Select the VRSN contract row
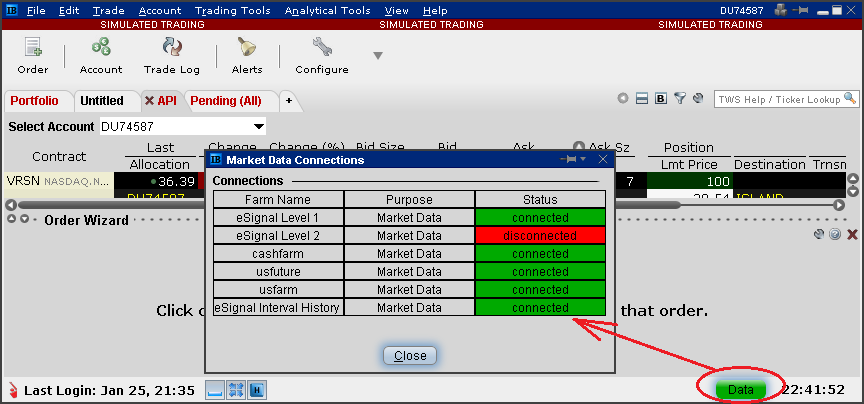 58,181
